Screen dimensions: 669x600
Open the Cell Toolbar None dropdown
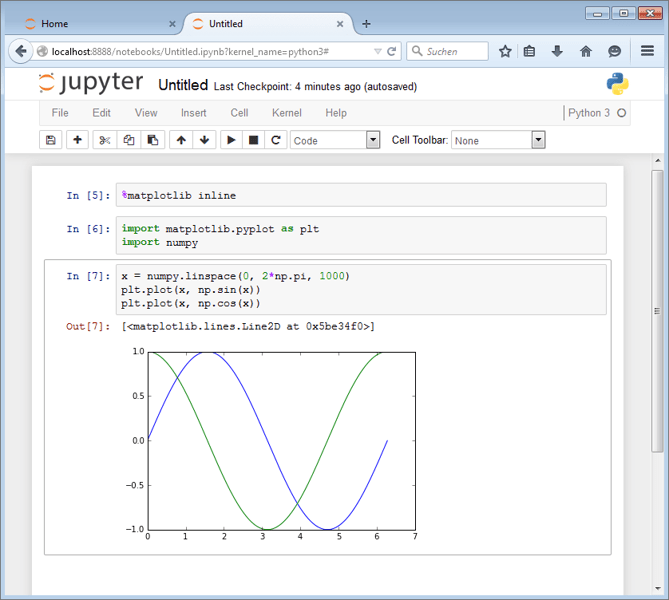(498, 140)
